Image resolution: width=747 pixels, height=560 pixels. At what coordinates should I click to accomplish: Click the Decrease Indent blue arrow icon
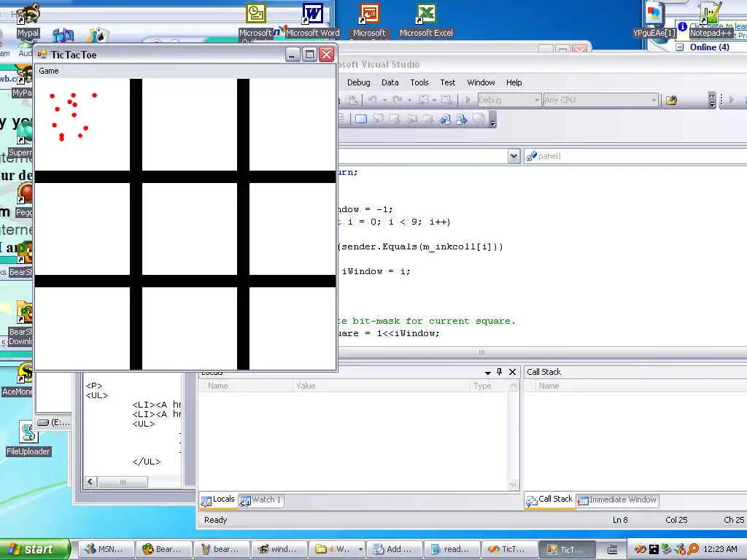click(x=444, y=119)
